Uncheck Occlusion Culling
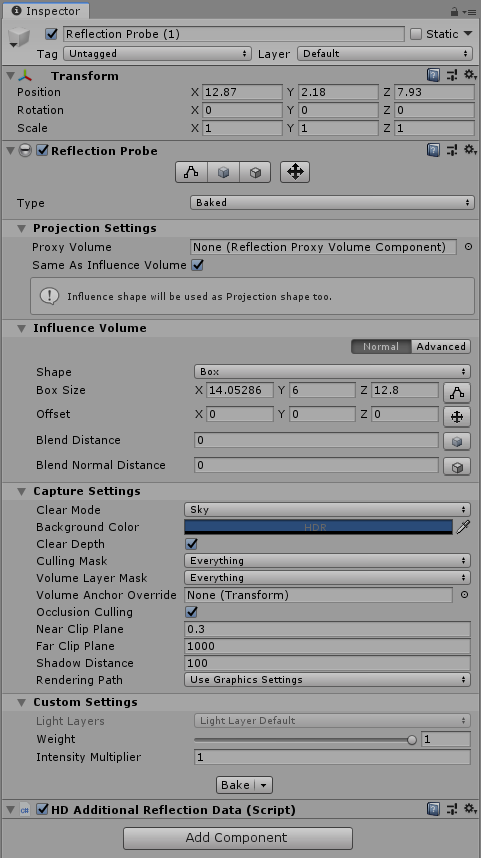The width and height of the screenshot is (481, 858). tap(192, 612)
